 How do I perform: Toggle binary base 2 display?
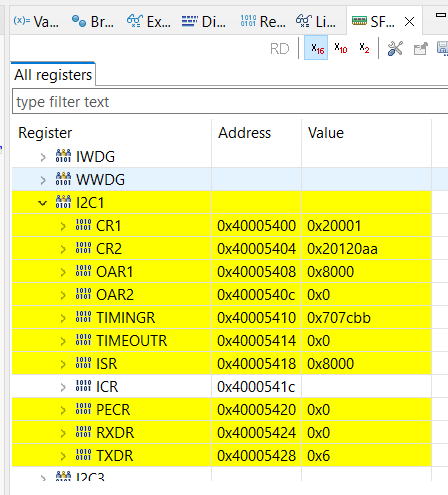click(x=364, y=49)
